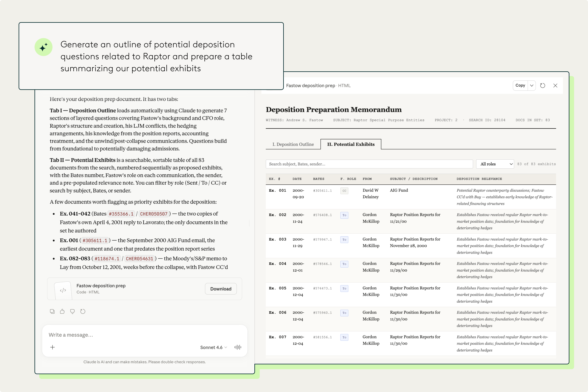
Task: Click the CHER050507 code chip in the chat
Action: (x=154, y=214)
